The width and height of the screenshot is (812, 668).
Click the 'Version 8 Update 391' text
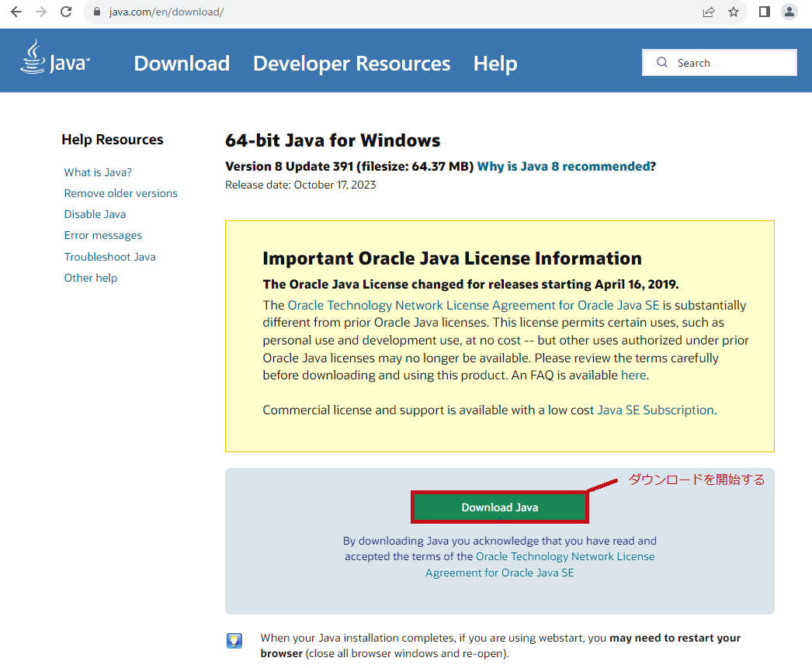289,166
